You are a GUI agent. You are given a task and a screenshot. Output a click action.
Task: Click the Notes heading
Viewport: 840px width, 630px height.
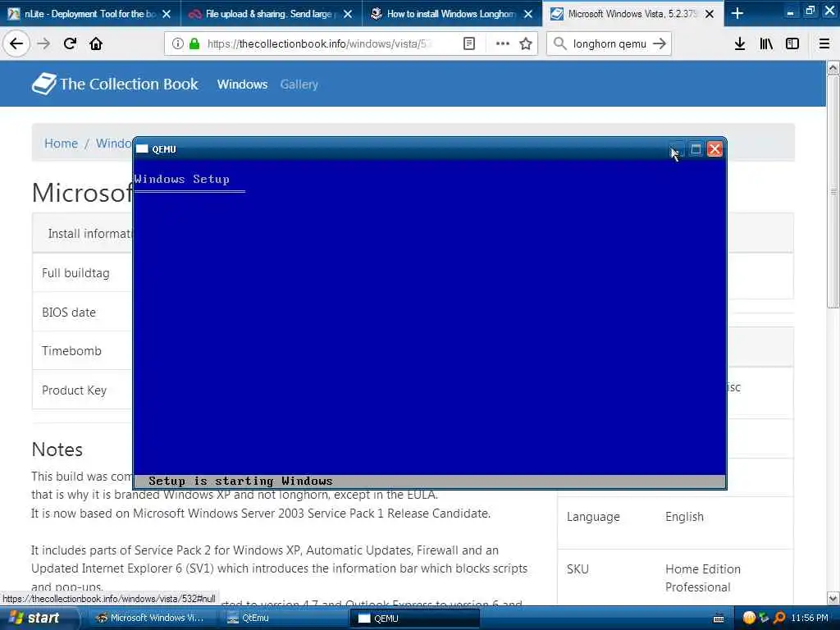point(57,449)
